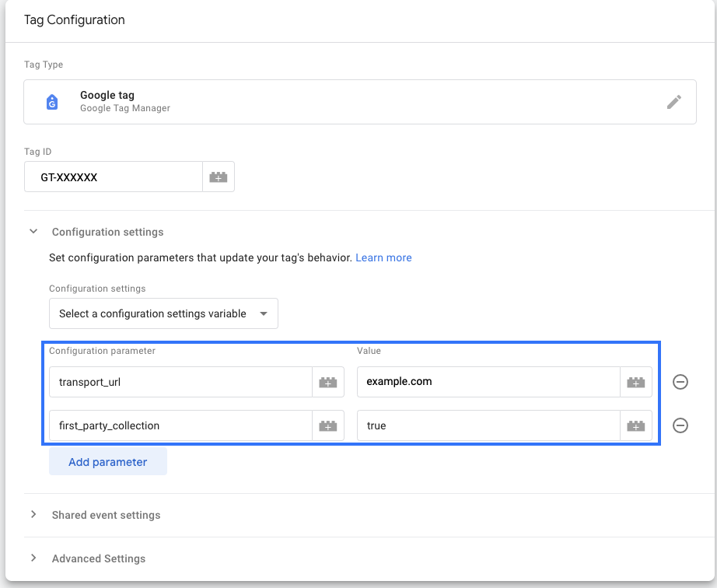Open variable picker for the true value
This screenshot has width=717, height=588.
pyautogui.click(x=636, y=425)
